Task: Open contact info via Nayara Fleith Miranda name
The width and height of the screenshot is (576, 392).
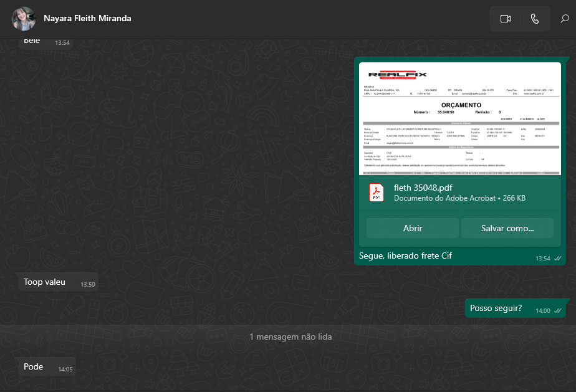Action: pos(87,18)
